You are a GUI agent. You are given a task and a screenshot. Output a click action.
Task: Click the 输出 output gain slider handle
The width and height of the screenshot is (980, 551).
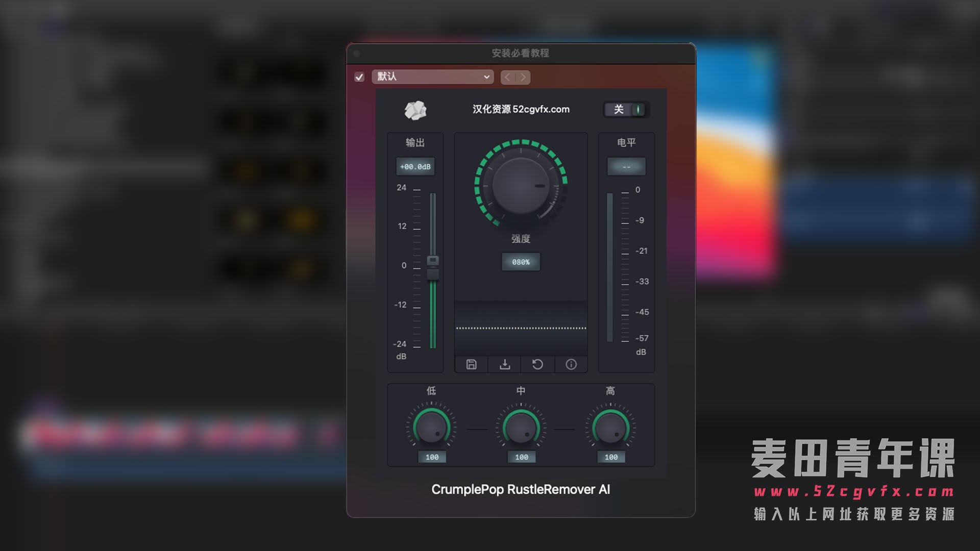tap(432, 268)
